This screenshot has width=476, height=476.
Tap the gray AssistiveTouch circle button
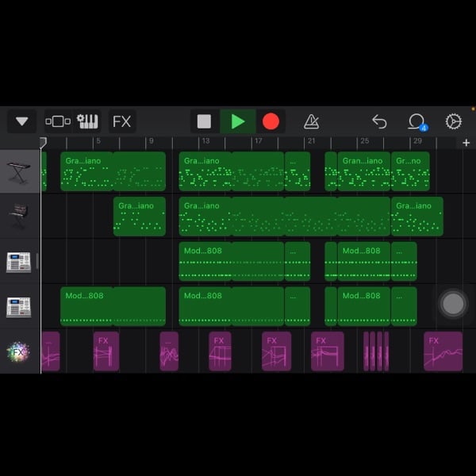[x=453, y=304]
